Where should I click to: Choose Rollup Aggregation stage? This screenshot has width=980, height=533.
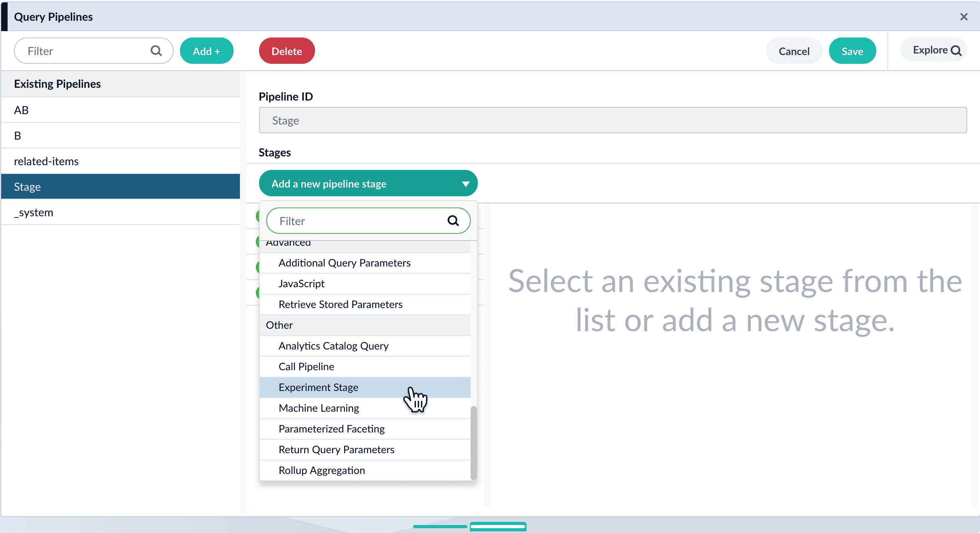click(x=322, y=470)
